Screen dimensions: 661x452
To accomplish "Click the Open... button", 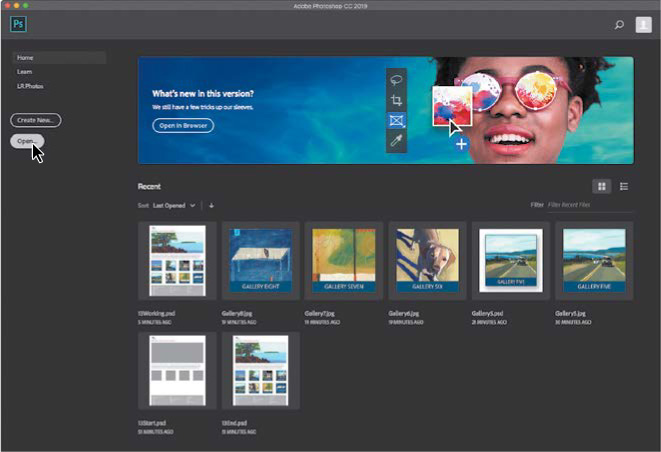I will point(27,141).
